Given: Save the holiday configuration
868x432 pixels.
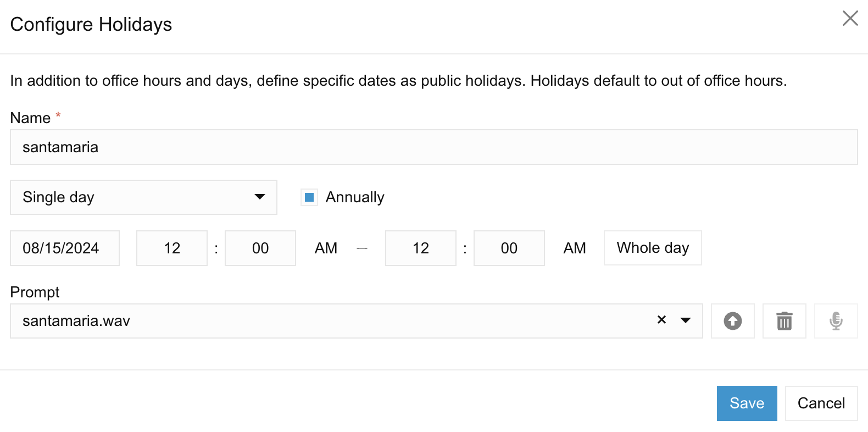Looking at the screenshot, I should 747,403.
